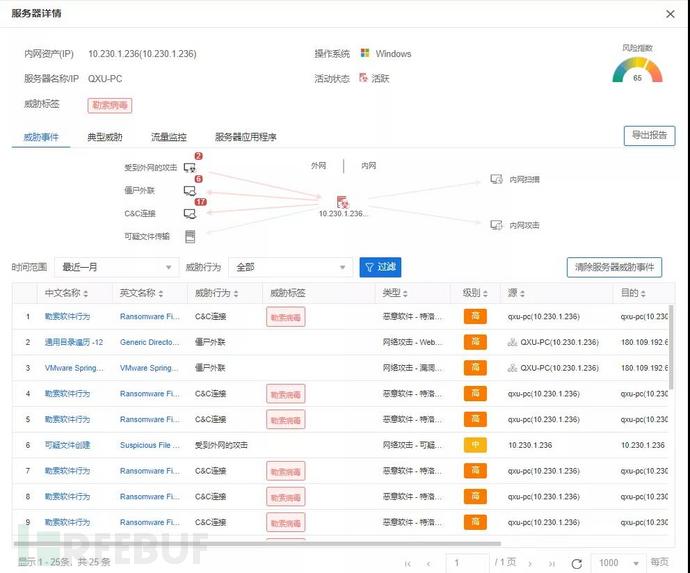Click the blue 过滤 filter button
Screen dimensions: 690x573
coord(380,267)
